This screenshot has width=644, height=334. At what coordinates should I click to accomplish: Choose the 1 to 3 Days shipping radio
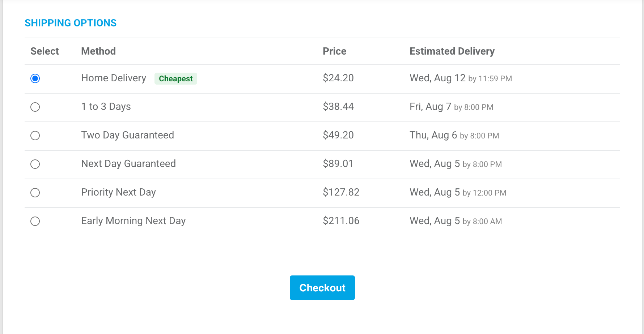(35, 107)
